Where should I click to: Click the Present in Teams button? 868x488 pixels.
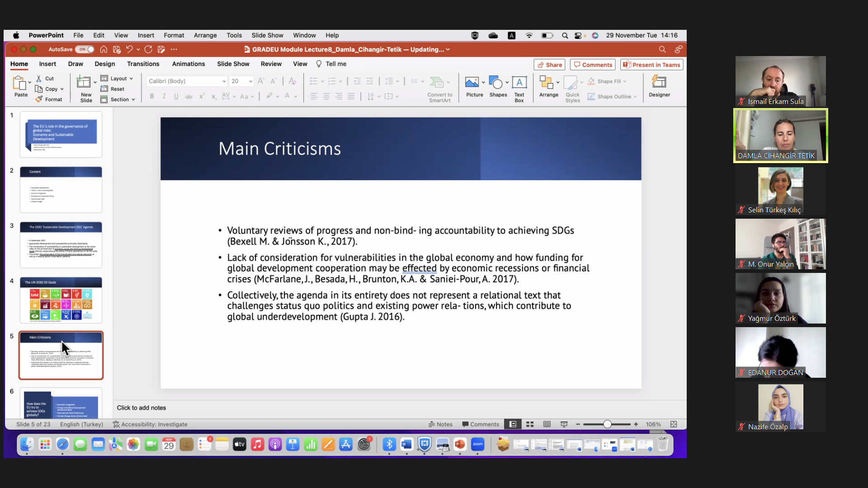(x=651, y=65)
